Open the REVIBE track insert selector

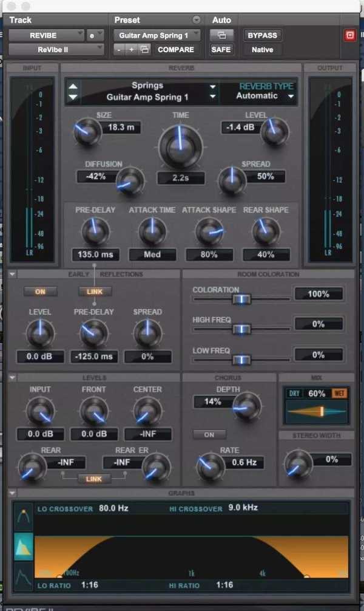pos(46,35)
